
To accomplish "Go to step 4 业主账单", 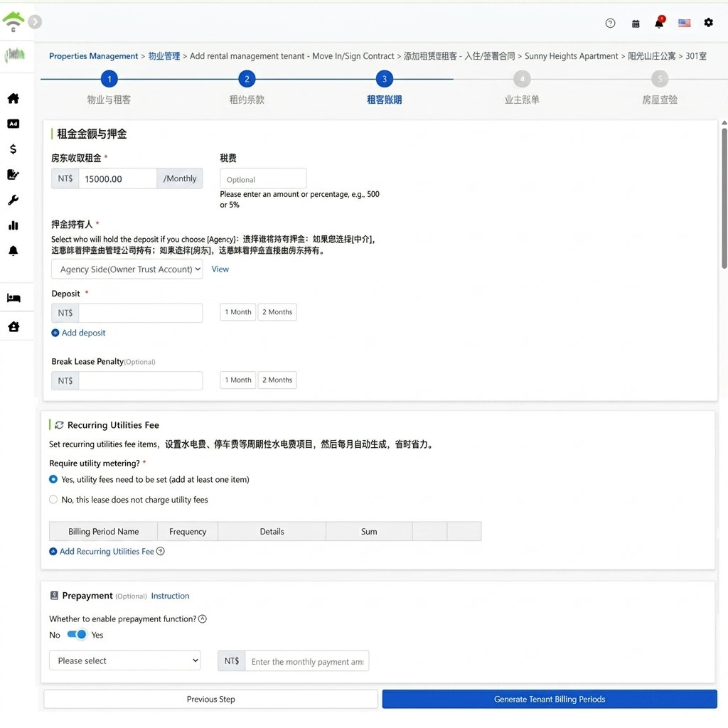I will point(522,79).
